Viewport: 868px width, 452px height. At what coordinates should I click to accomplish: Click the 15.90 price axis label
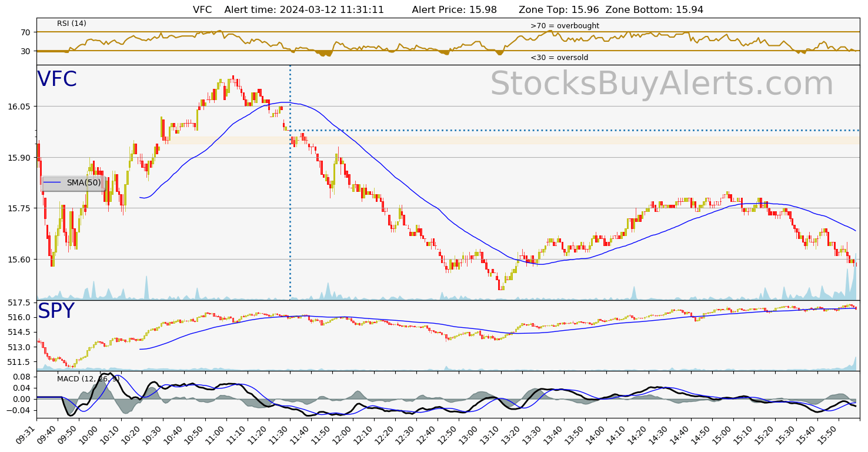point(20,158)
